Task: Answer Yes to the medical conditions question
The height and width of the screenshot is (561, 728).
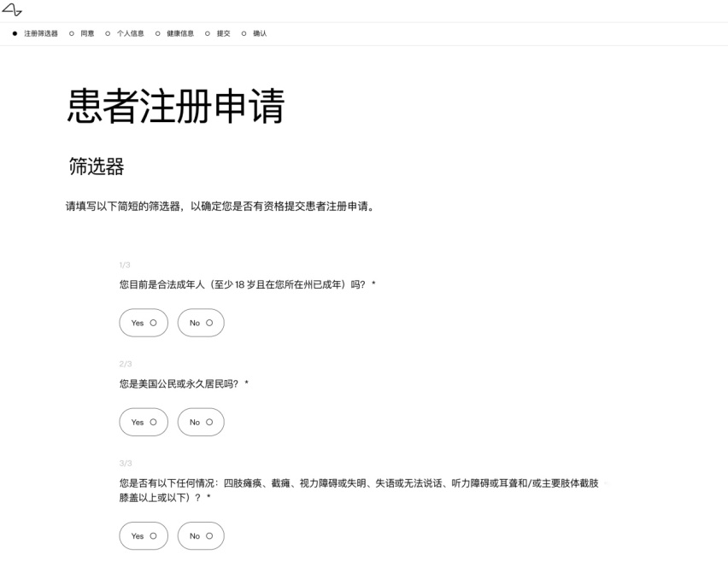Action: (x=144, y=536)
